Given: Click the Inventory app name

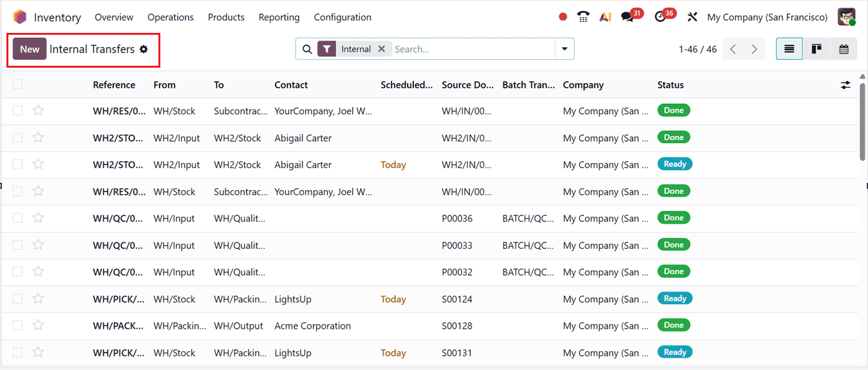Looking at the screenshot, I should tap(57, 17).
